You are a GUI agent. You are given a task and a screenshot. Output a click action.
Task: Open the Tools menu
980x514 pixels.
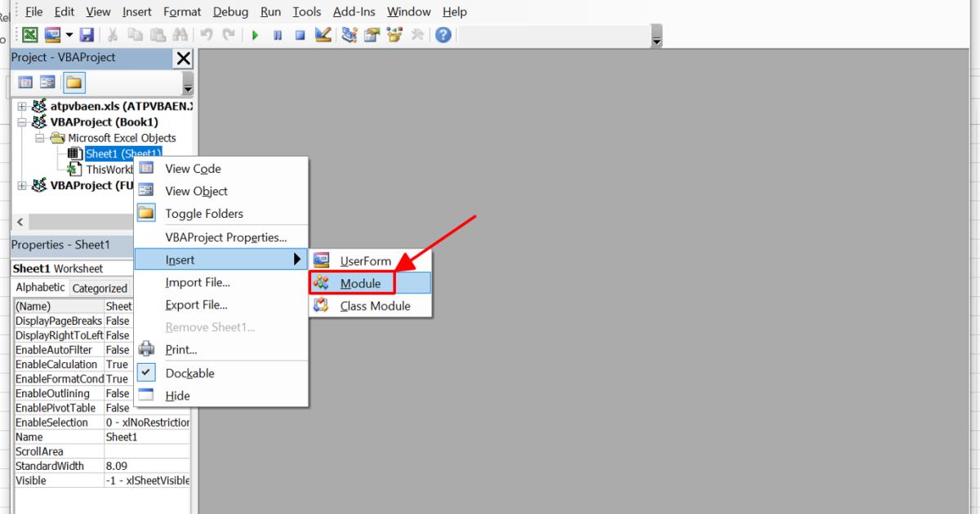coord(307,11)
